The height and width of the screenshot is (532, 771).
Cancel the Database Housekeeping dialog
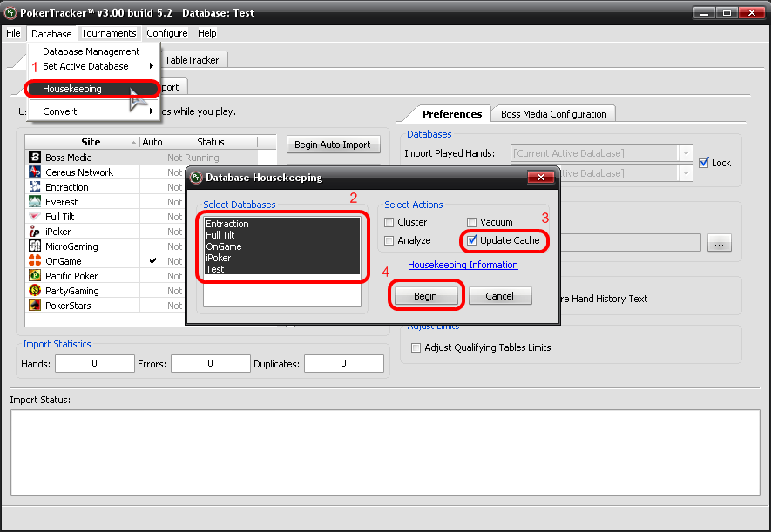(x=499, y=296)
